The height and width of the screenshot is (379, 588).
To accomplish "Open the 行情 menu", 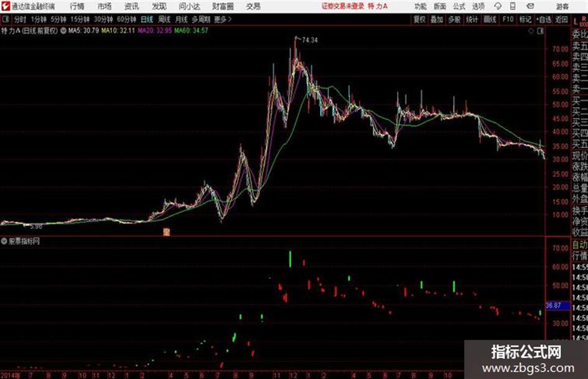I will pos(77,6).
